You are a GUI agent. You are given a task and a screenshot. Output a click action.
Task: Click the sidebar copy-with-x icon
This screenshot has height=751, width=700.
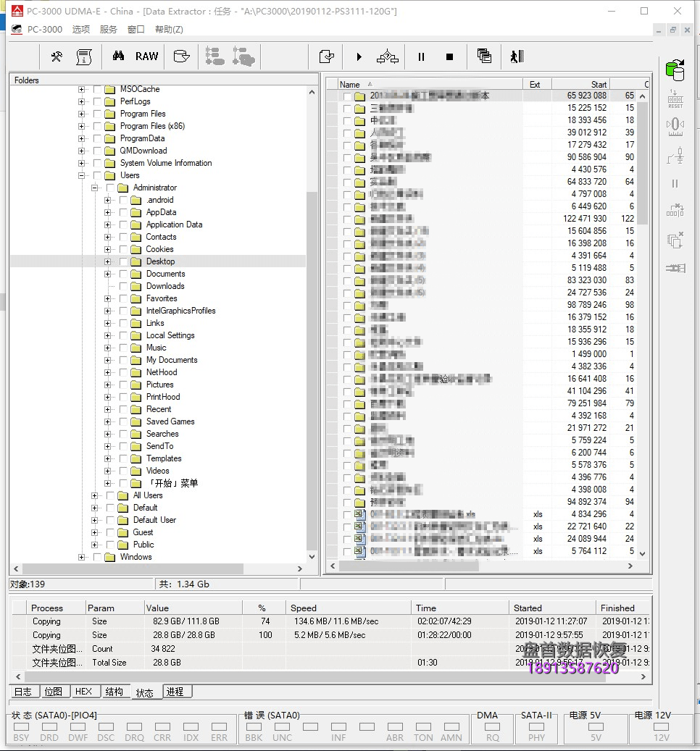(x=675, y=240)
